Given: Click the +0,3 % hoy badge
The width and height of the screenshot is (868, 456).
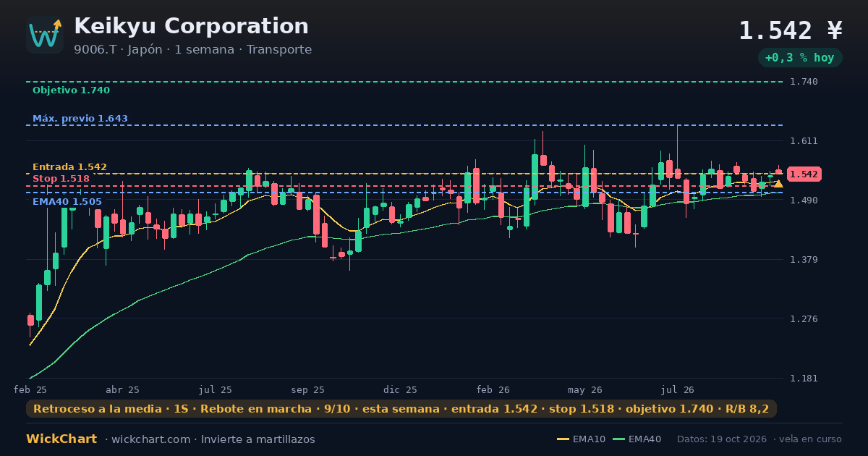Looking at the screenshot, I should 800,57.
